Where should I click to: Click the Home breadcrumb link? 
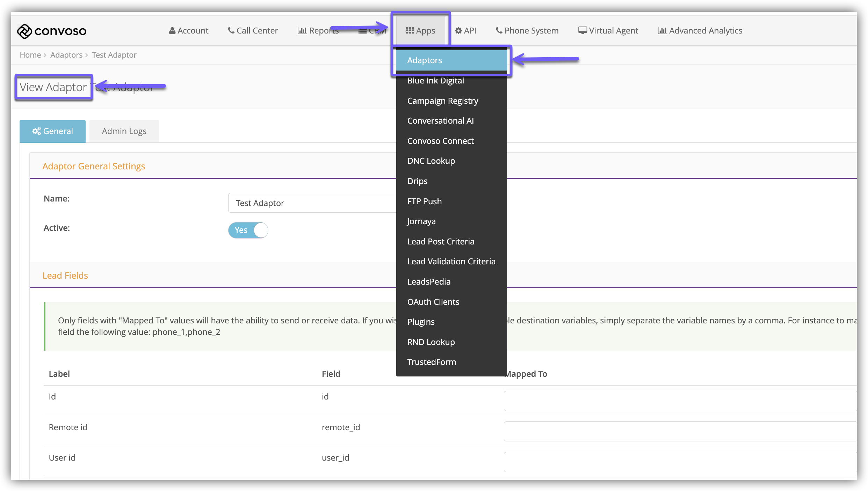[x=30, y=55]
